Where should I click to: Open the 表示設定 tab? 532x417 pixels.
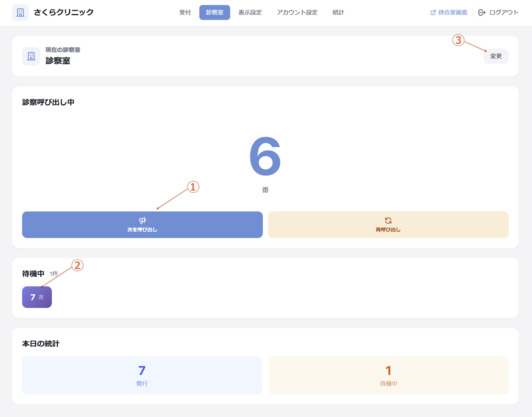tap(250, 12)
